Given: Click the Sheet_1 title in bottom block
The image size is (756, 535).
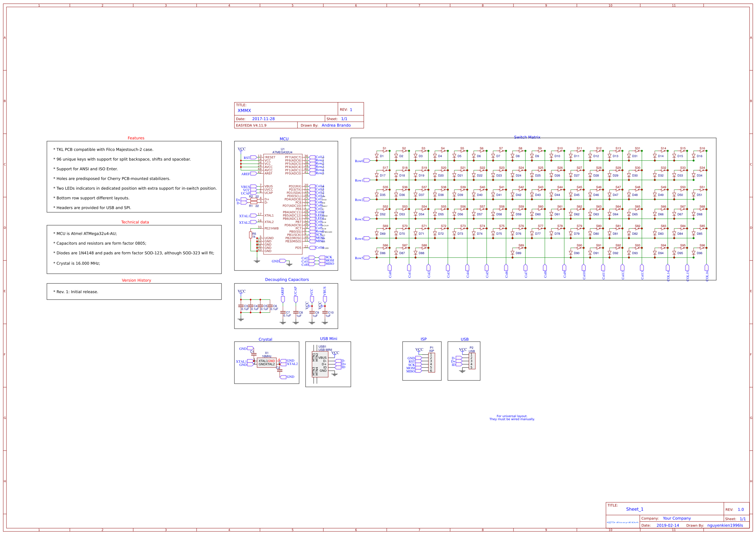Looking at the screenshot, I should click(634, 509).
